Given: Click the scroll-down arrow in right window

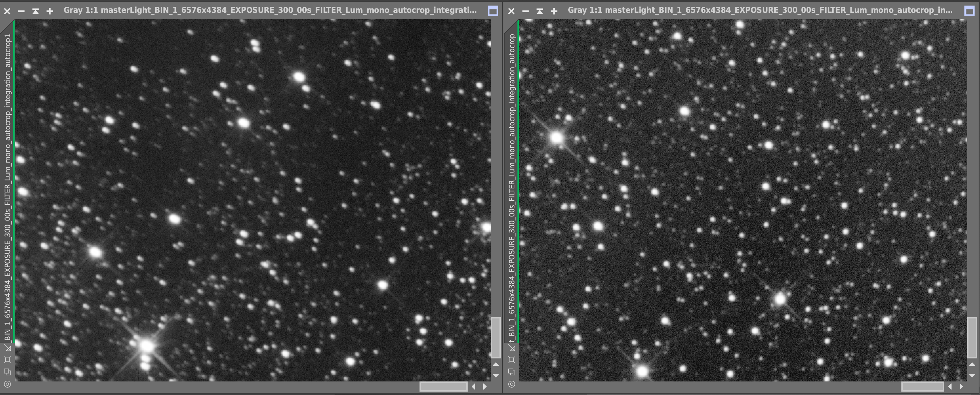Looking at the screenshot, I should 972,376.
